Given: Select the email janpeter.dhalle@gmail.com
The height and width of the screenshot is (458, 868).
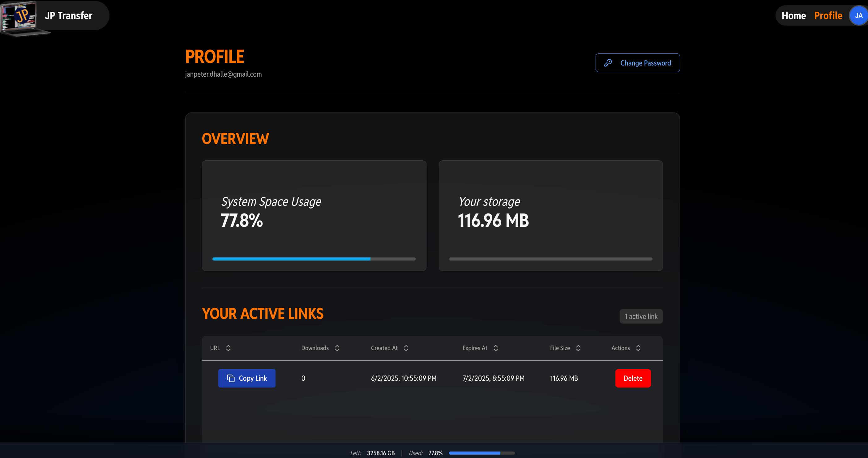Looking at the screenshot, I should coord(223,74).
